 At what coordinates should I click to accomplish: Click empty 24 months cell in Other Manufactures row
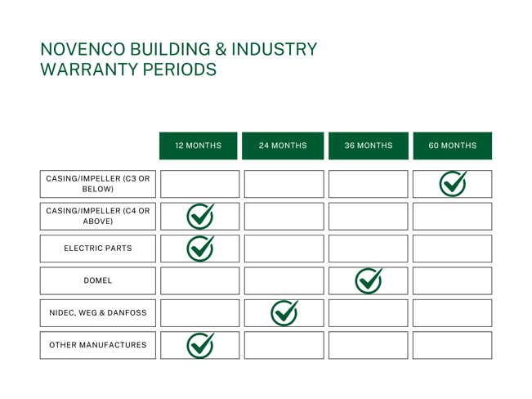pos(284,345)
